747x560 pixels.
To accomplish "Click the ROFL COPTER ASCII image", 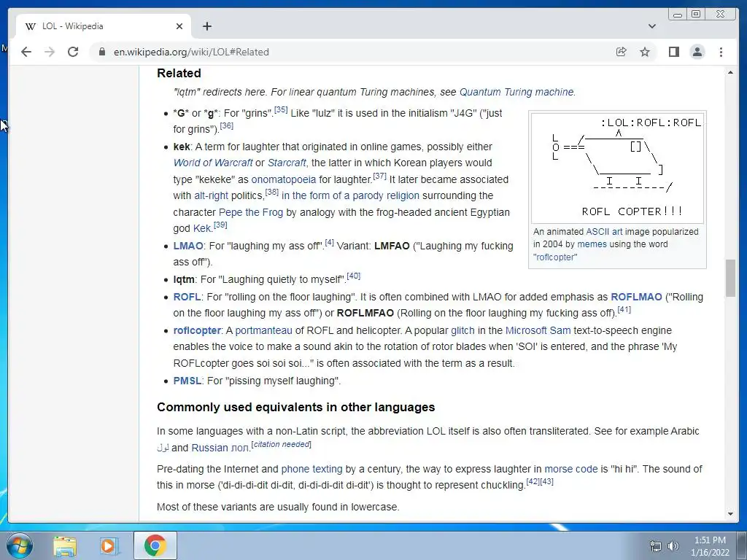I will (617, 168).
